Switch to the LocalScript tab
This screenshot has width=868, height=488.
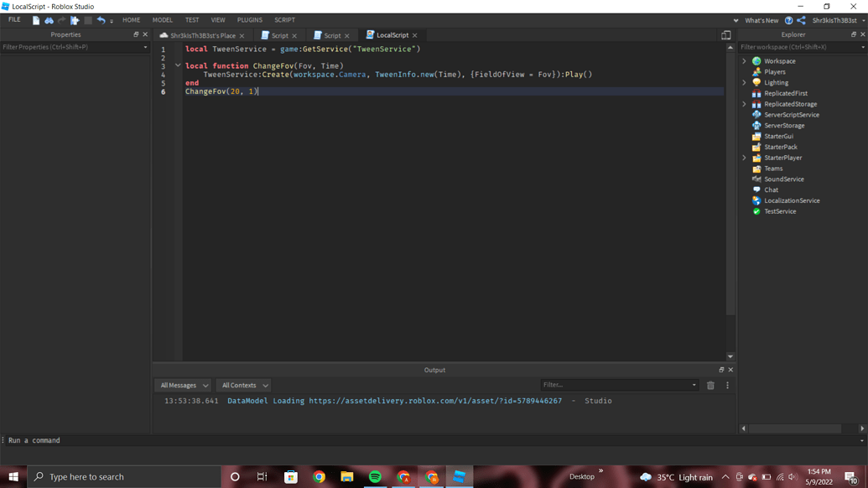tap(392, 35)
